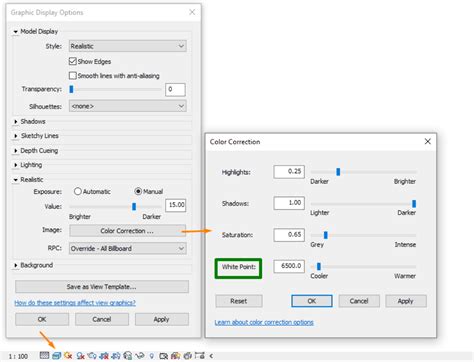Viewport: 474px width, 362px height.
Task: Select the Automatic exposure radio button
Action: (x=78, y=191)
